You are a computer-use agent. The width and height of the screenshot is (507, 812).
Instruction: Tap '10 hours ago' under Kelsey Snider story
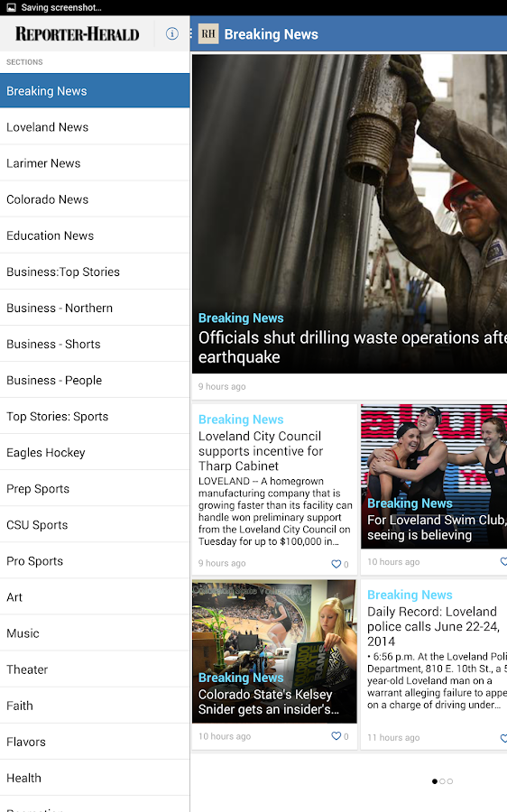coord(225,736)
